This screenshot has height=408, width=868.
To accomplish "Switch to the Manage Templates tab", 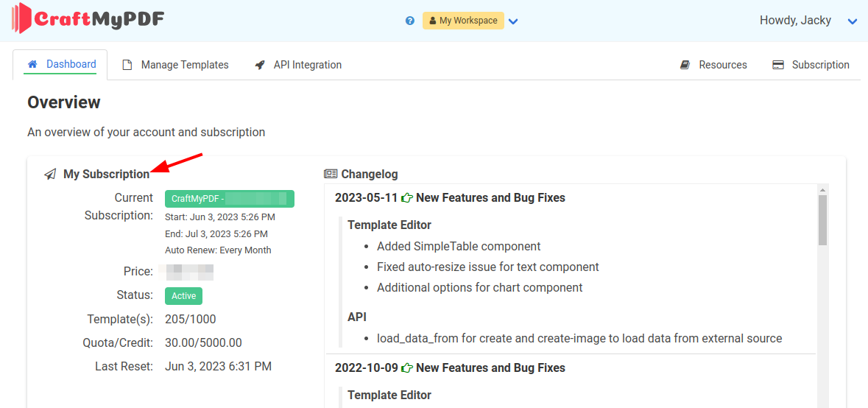I will click(184, 65).
